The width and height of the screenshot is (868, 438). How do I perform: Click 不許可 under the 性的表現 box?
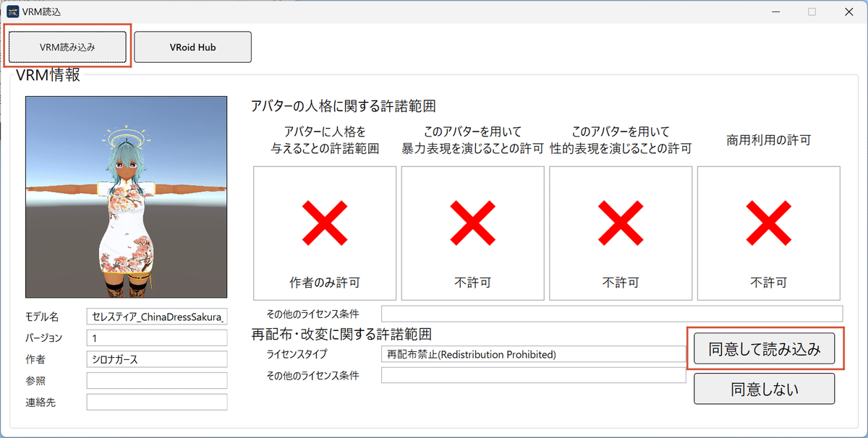(x=621, y=282)
